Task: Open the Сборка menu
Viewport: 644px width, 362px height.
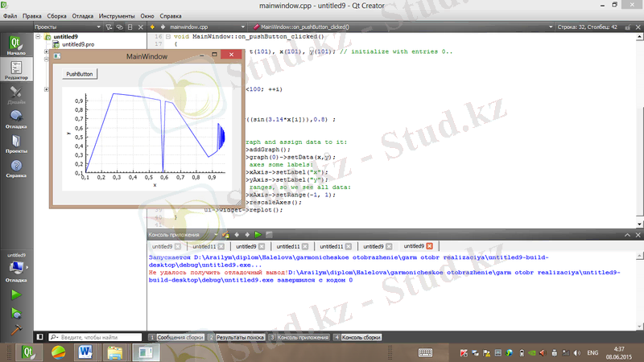Action: point(57,15)
